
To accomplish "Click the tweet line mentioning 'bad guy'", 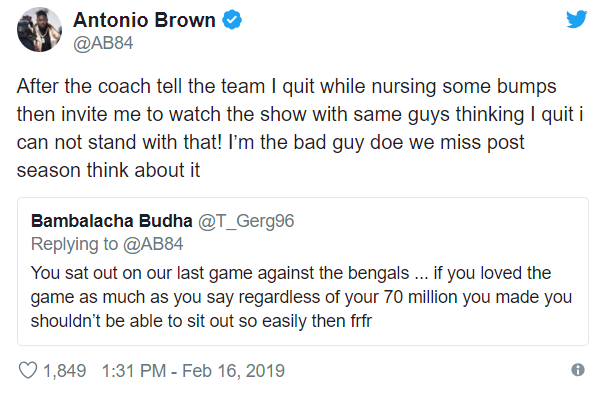I will (x=270, y=143).
